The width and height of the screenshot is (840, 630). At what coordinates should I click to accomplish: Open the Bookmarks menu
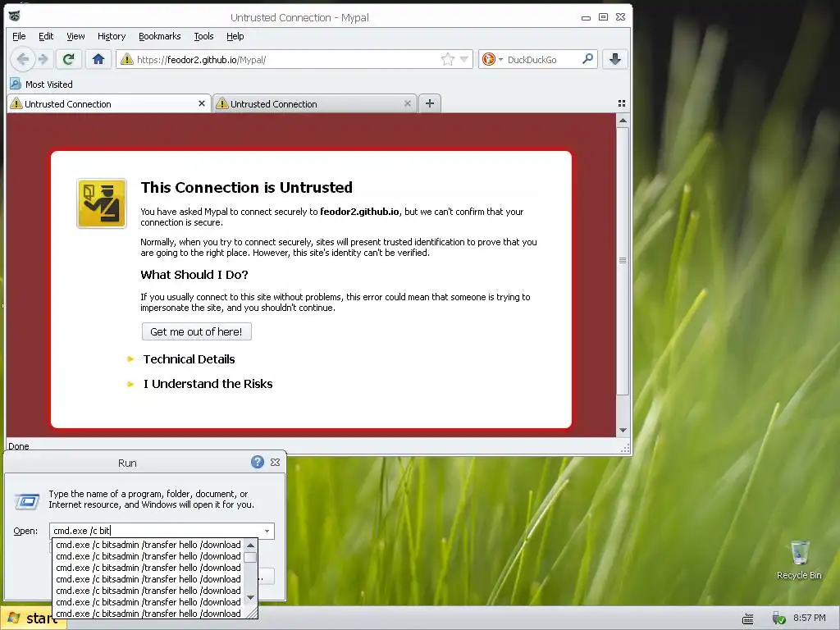[160, 36]
